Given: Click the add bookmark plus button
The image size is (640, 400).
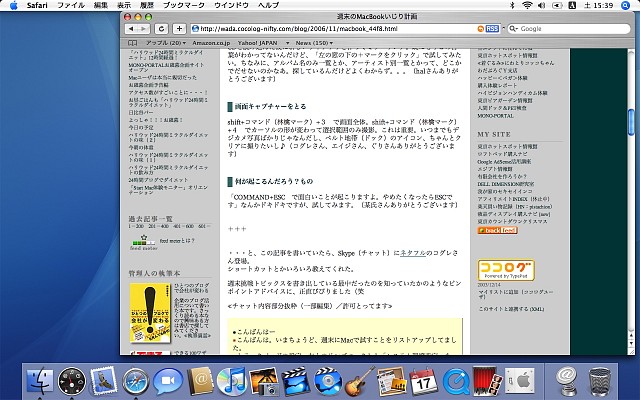Looking at the screenshot, I should [181, 29].
